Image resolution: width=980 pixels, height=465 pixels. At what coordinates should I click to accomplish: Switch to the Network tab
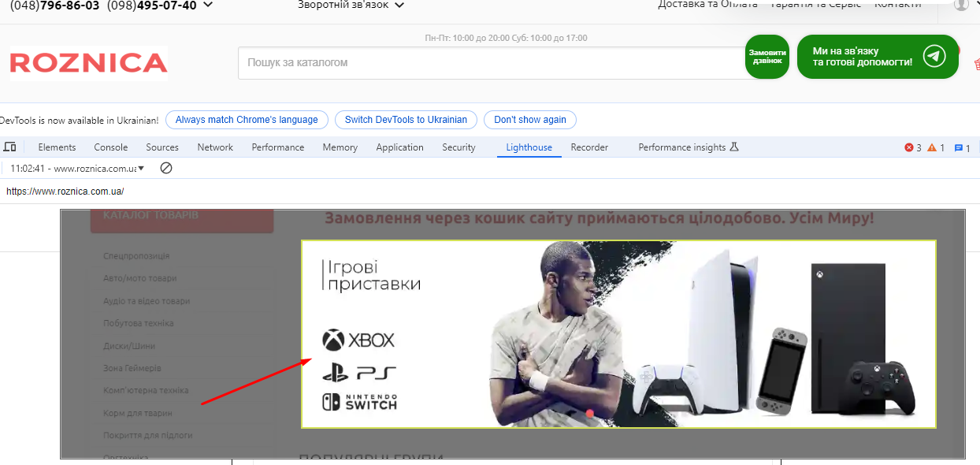coord(215,147)
